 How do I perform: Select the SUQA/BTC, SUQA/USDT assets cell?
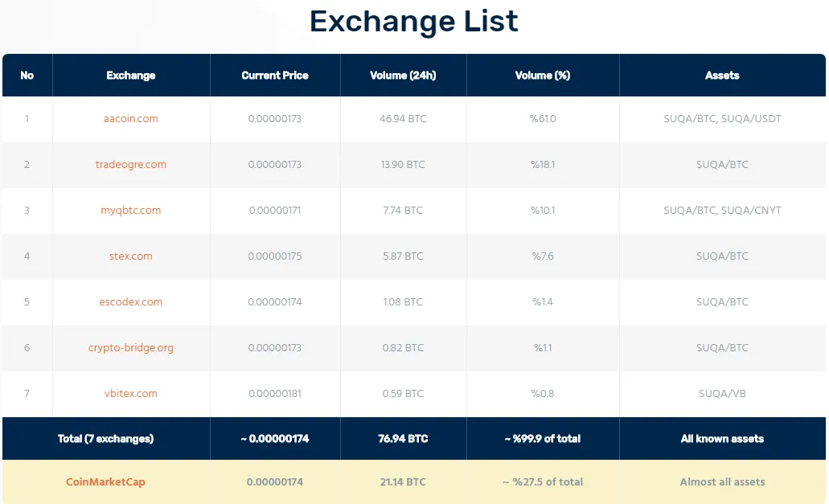point(722,119)
